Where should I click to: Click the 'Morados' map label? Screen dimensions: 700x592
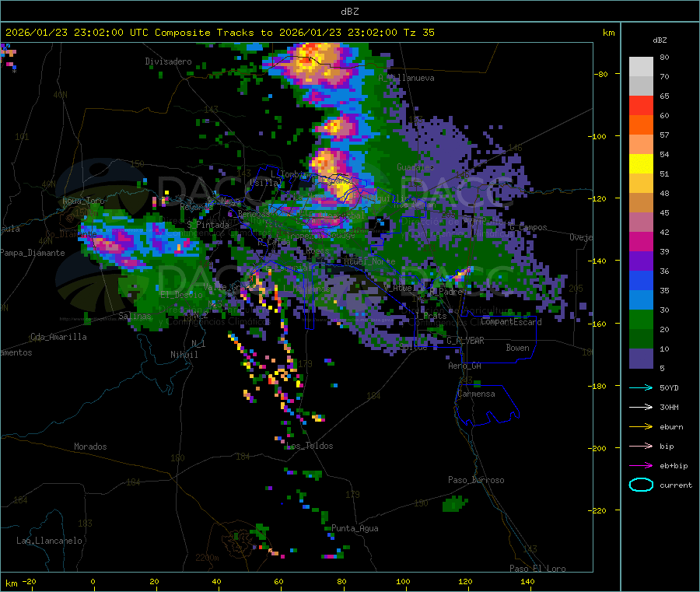[x=90, y=447]
